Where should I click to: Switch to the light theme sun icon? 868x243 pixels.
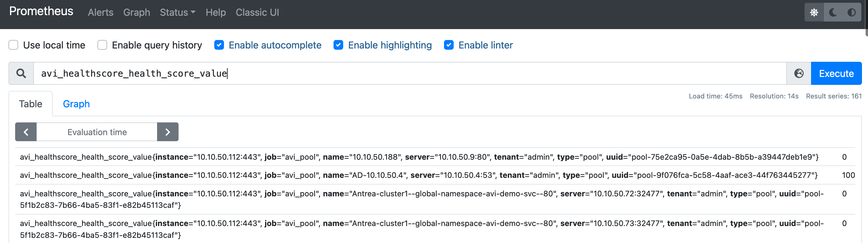tap(814, 12)
